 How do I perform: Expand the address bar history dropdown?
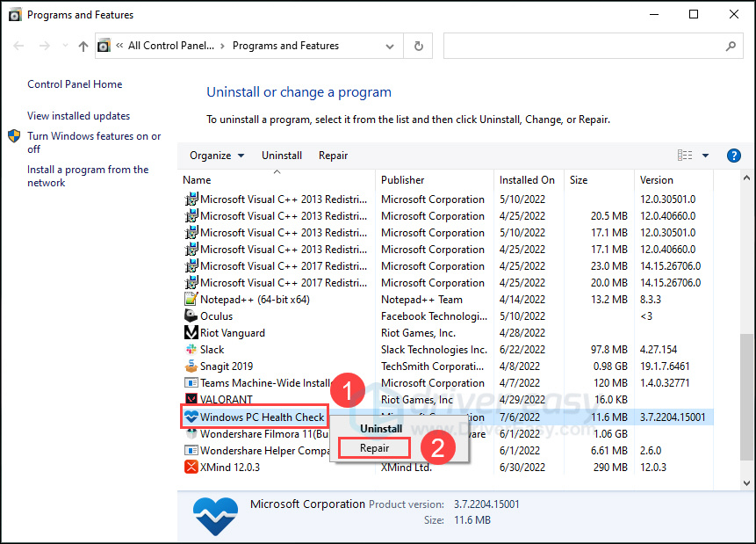390,47
